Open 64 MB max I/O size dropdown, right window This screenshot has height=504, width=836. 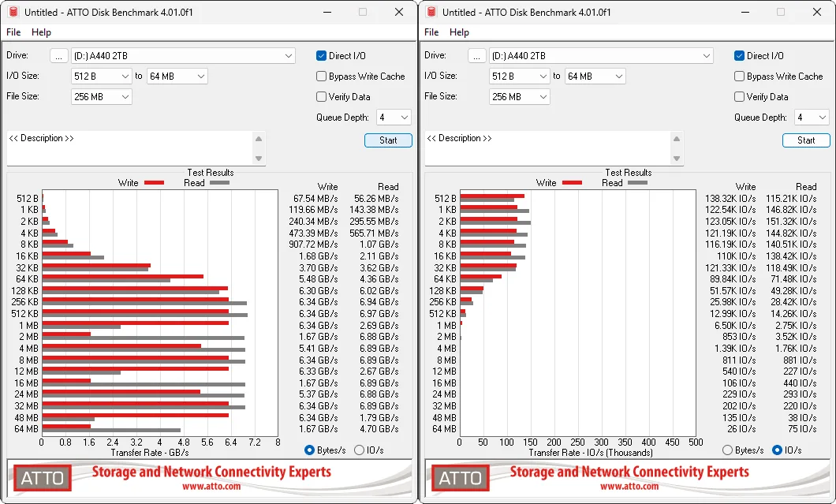[x=595, y=77]
